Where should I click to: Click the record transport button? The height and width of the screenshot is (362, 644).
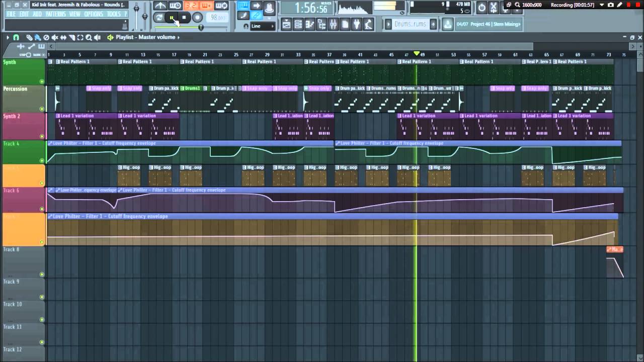click(197, 18)
